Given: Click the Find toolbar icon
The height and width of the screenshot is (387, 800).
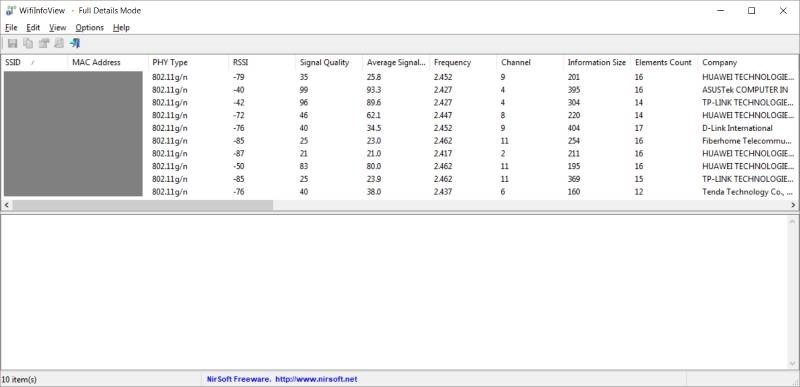Looking at the screenshot, I should [x=59, y=43].
